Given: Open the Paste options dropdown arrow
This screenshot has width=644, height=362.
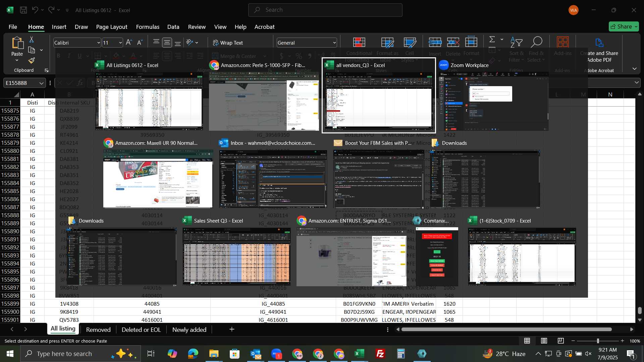Looking at the screenshot, I should pos(17,61).
